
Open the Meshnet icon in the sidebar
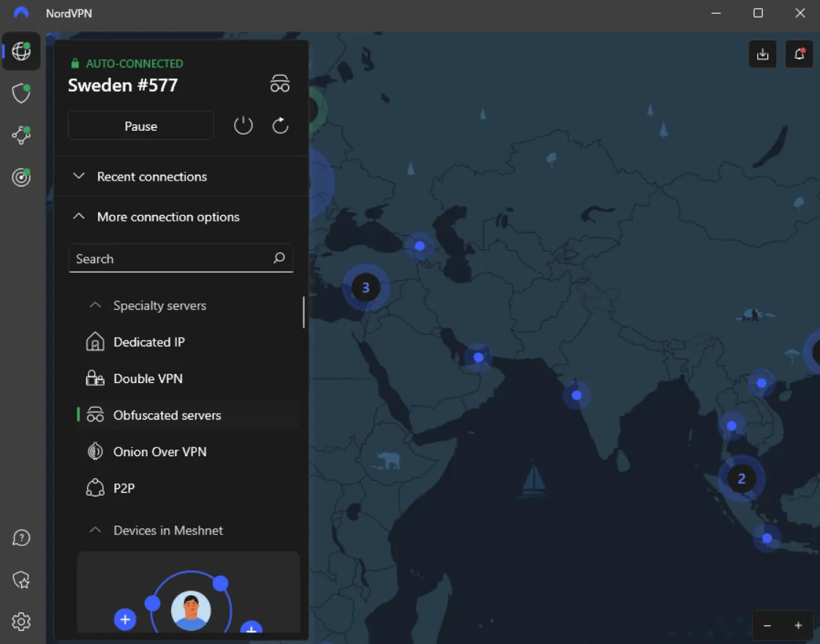(21, 135)
